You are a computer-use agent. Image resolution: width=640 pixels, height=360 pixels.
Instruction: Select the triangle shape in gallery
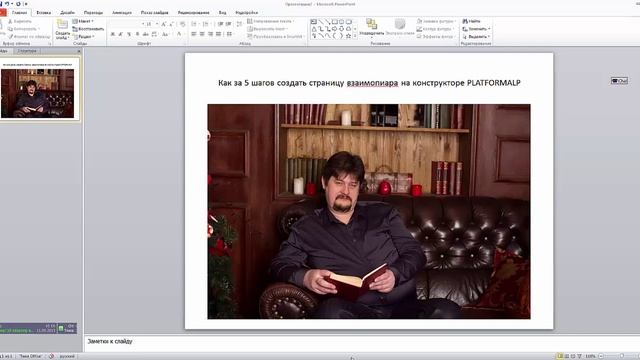point(314,29)
